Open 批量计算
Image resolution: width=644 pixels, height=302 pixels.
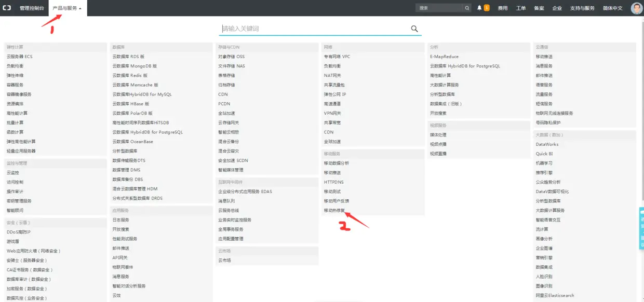(15, 122)
